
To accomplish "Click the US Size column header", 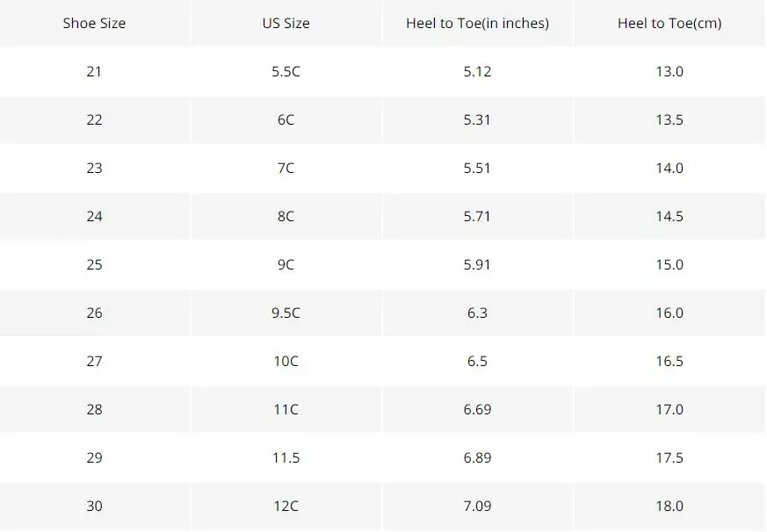I will (286, 24).
